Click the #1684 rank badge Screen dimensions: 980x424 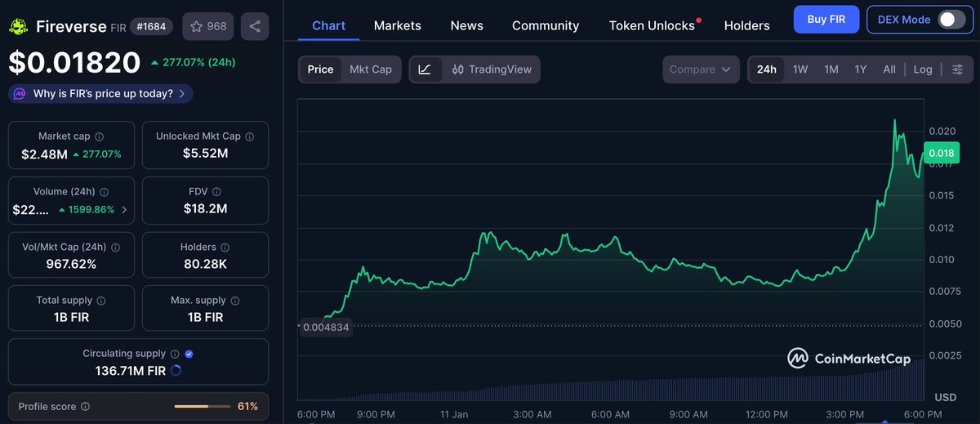click(x=152, y=27)
